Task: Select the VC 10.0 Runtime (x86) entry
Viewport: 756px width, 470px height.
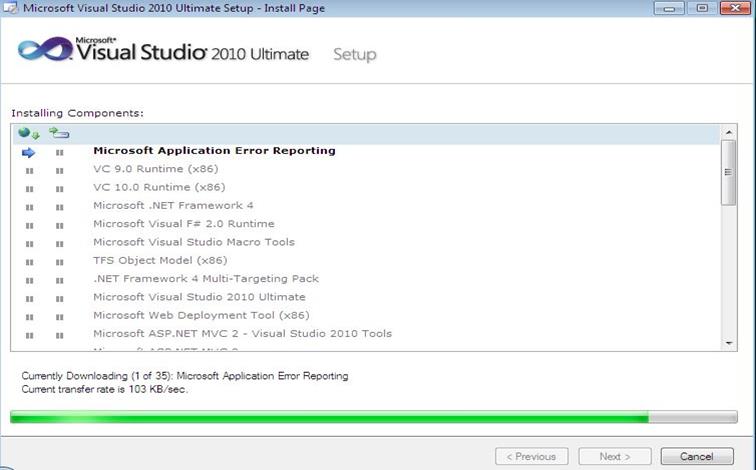Action: click(159, 188)
